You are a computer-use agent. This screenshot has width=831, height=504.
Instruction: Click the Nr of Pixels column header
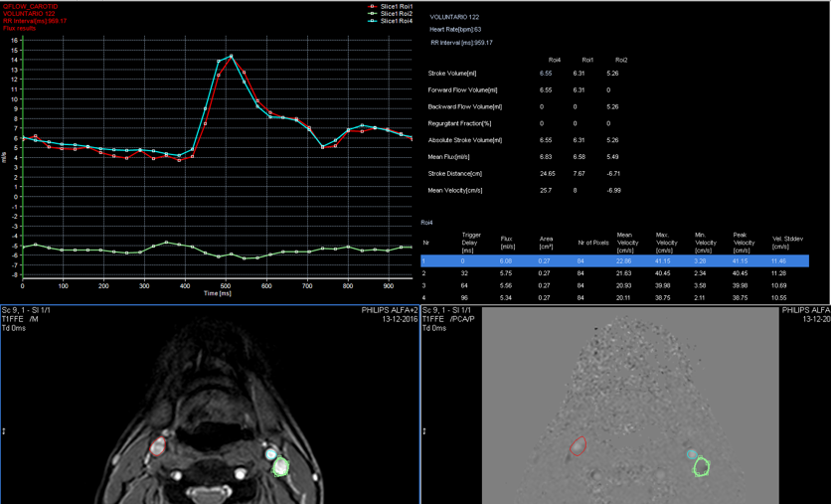click(593, 243)
